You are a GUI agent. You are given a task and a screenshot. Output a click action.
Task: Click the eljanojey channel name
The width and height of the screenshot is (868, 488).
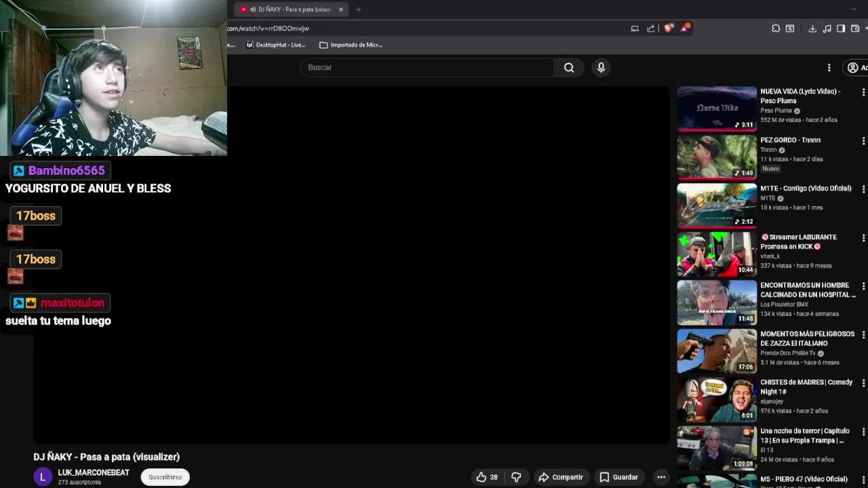(x=773, y=401)
